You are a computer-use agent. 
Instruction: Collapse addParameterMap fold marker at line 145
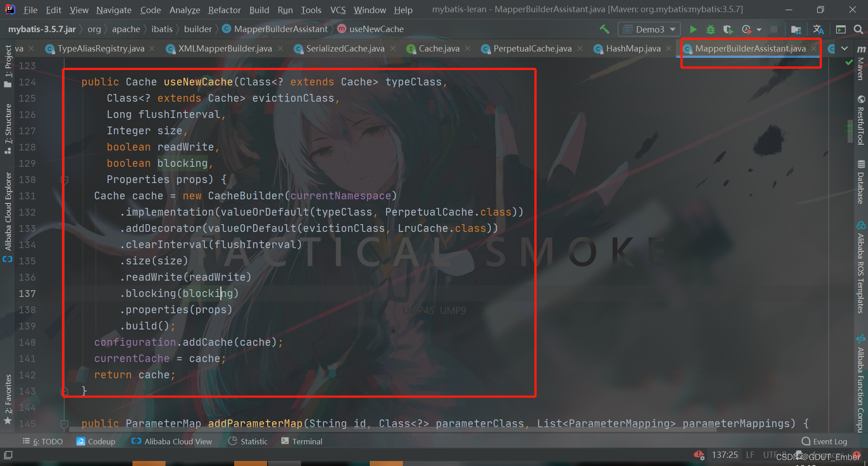point(64,424)
